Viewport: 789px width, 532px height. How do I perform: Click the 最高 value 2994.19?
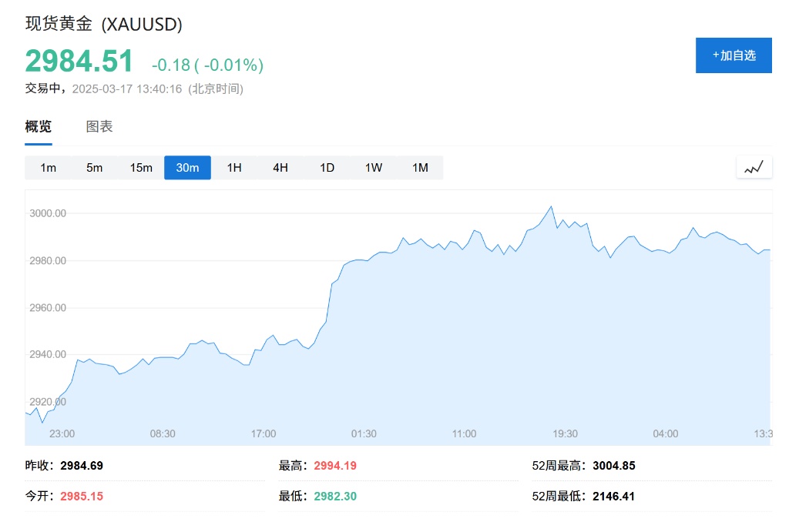(x=335, y=466)
